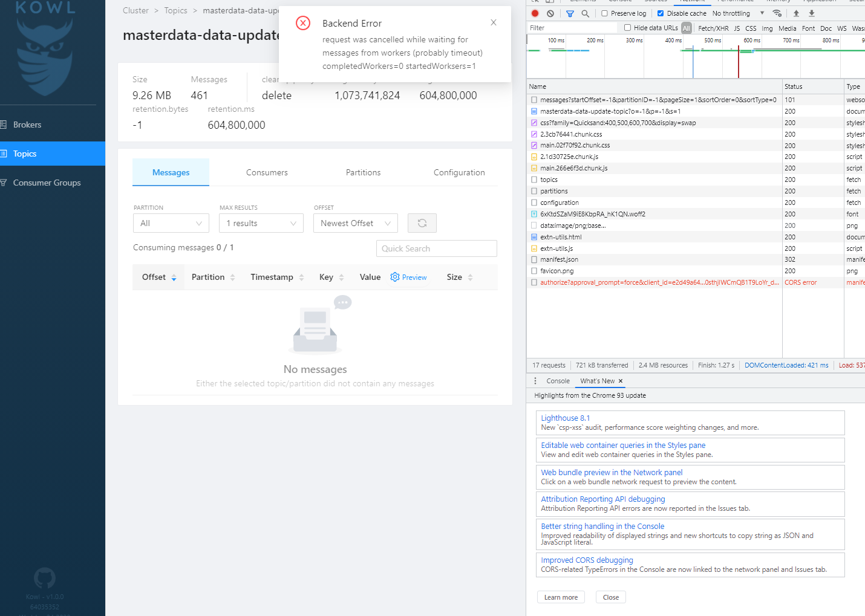This screenshot has height=616, width=865.
Task: Open the Newest Offset dropdown
Action: tap(356, 223)
